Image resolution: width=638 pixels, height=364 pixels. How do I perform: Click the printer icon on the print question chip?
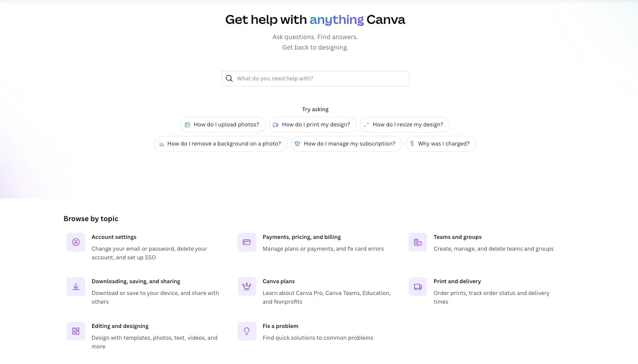click(x=276, y=124)
